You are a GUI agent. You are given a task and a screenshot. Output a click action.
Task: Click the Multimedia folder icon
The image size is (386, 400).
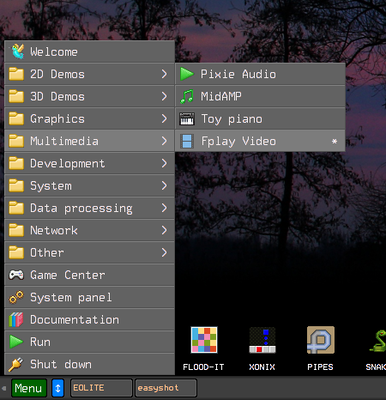(x=16, y=141)
